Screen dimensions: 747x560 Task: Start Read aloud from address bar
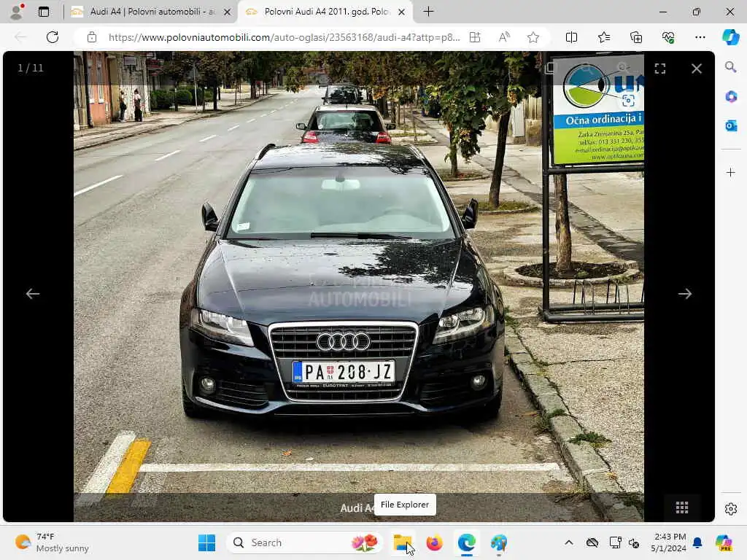click(x=504, y=37)
